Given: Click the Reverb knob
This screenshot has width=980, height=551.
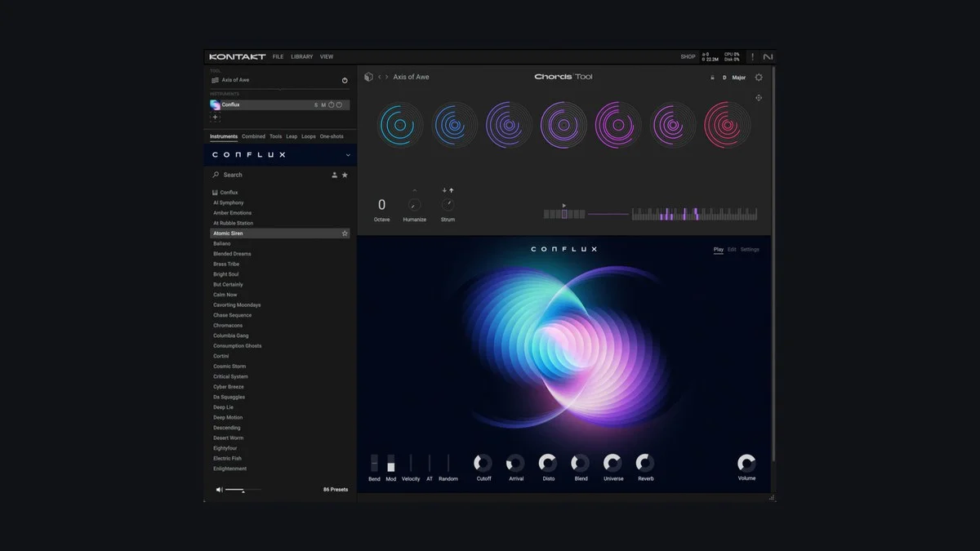Looking at the screenshot, I should pos(645,463).
